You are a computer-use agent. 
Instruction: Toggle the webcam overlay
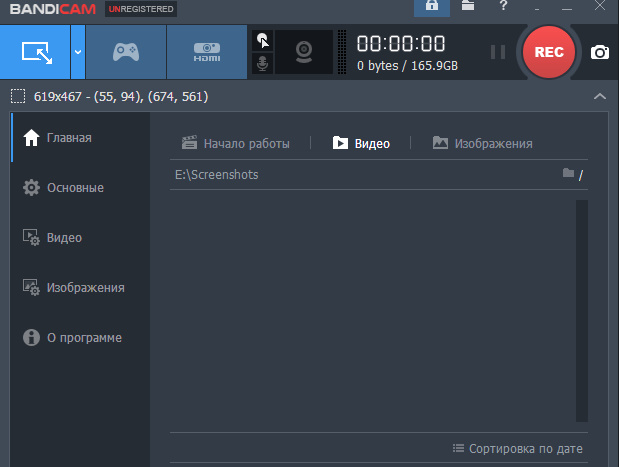click(304, 52)
